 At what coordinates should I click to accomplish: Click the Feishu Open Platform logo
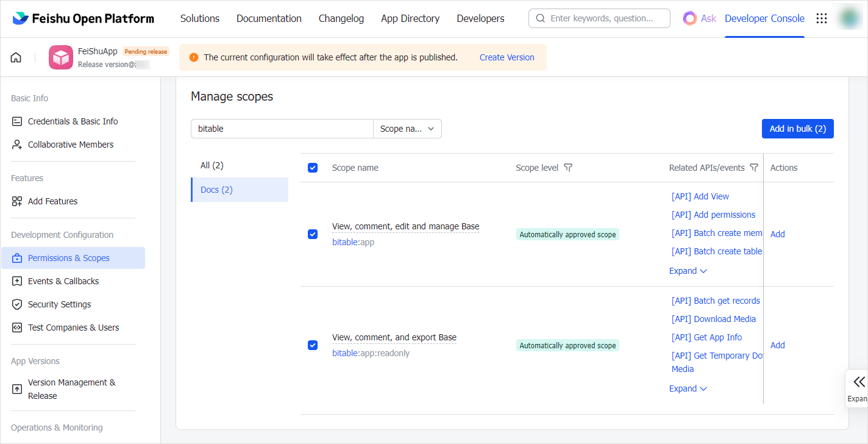click(84, 18)
